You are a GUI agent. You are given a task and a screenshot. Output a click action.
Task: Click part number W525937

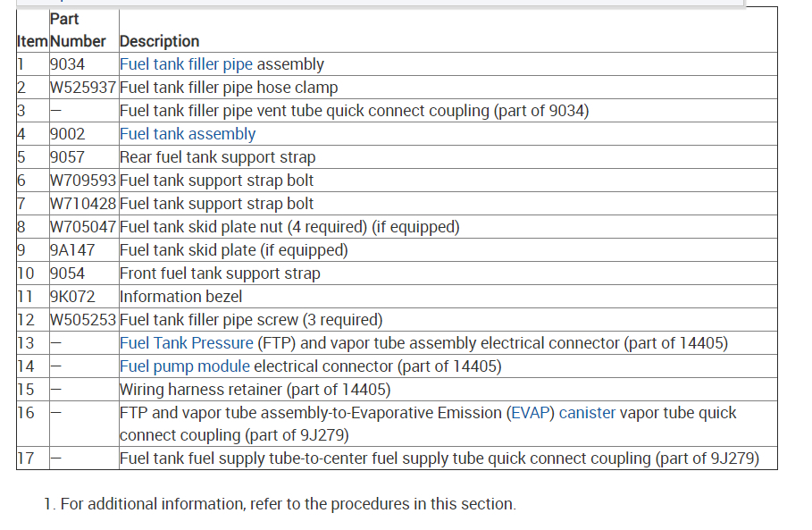pyautogui.click(x=83, y=88)
